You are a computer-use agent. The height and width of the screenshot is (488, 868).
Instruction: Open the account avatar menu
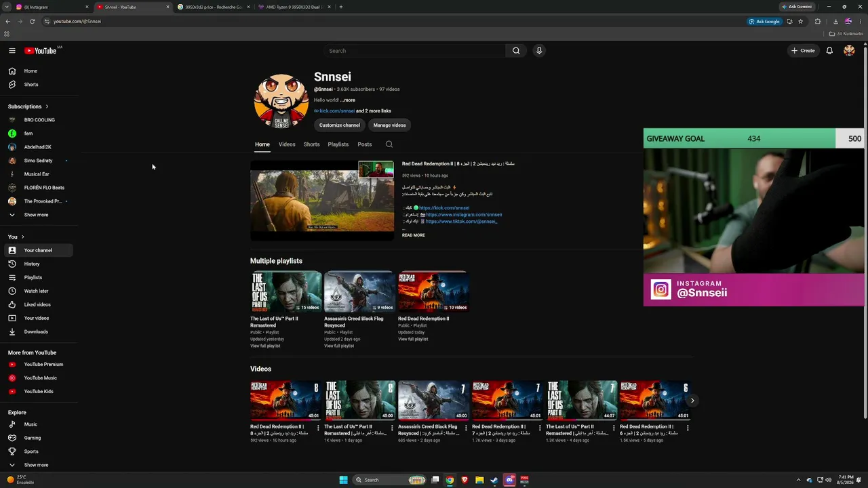(x=849, y=51)
